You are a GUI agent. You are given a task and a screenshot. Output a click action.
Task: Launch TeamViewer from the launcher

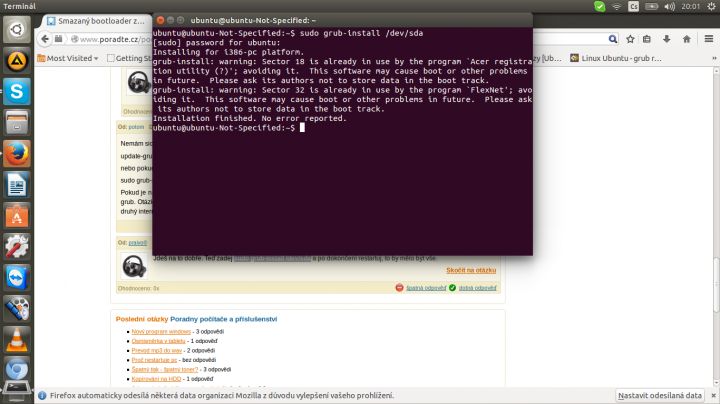coord(17,278)
